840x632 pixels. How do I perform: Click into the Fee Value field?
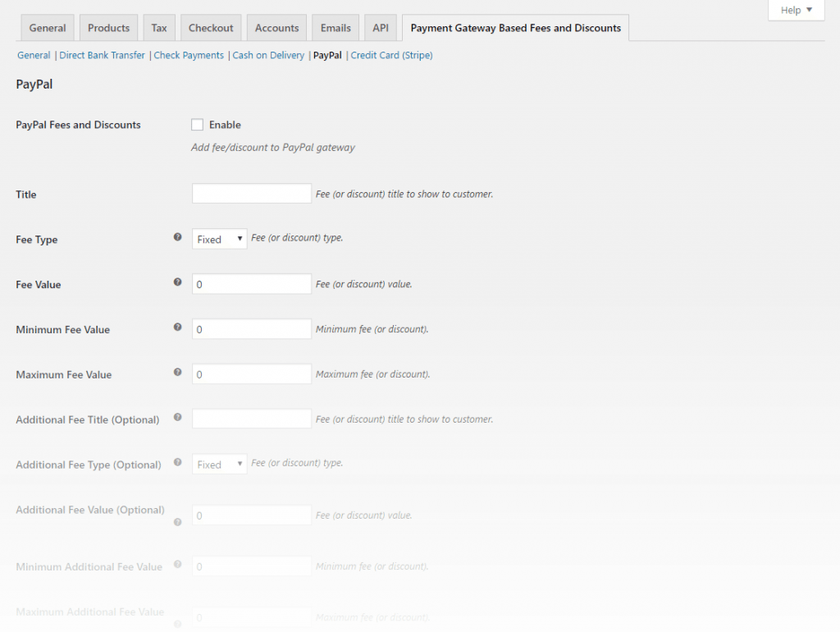click(x=252, y=283)
